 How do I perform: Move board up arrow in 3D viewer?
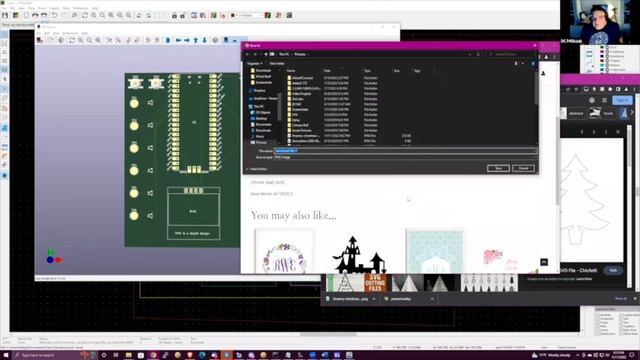click(196, 40)
